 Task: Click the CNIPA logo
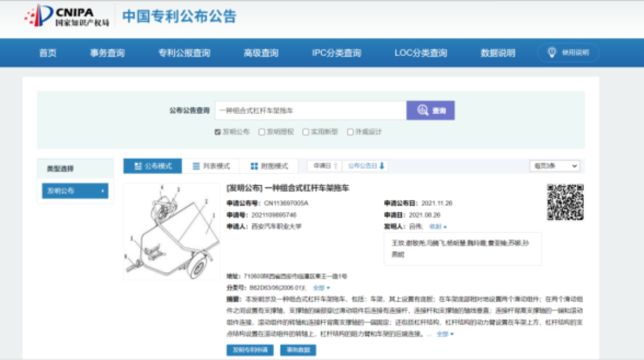tap(67, 17)
